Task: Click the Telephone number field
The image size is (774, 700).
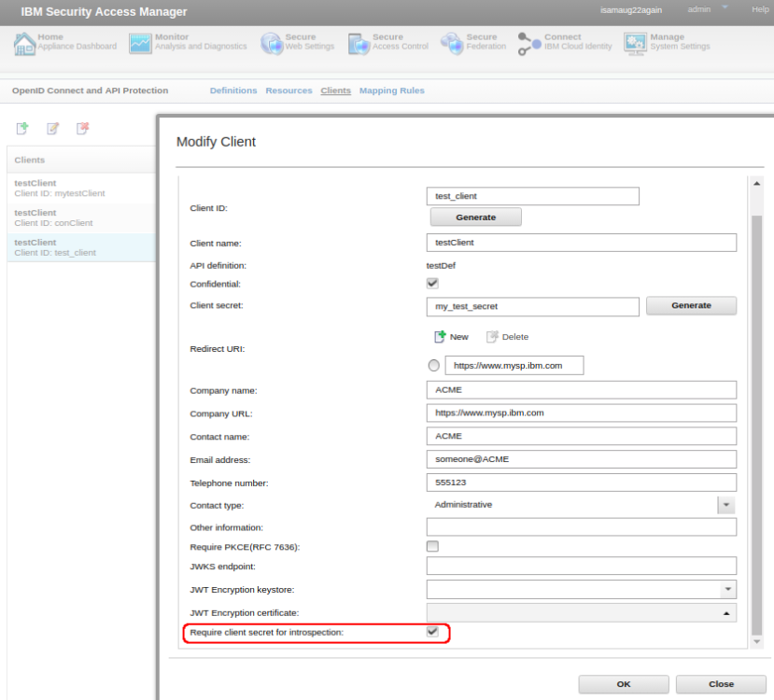Action: coord(582,483)
